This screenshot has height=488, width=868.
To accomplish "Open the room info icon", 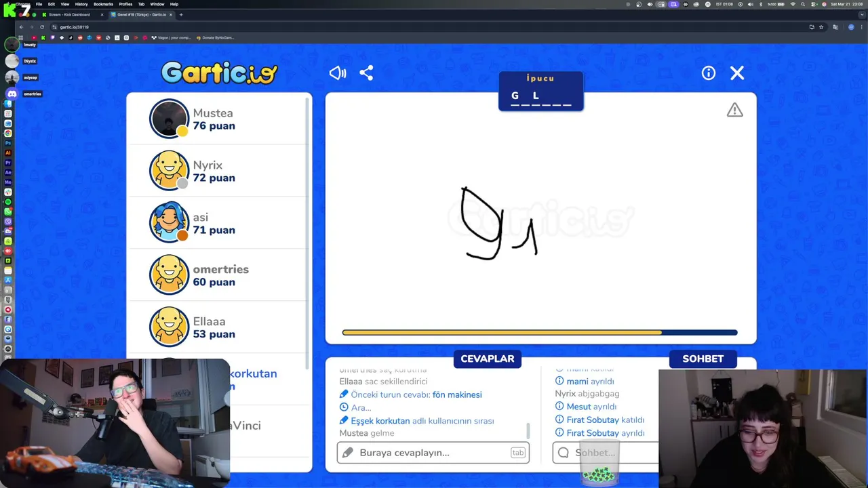I will click(x=709, y=73).
